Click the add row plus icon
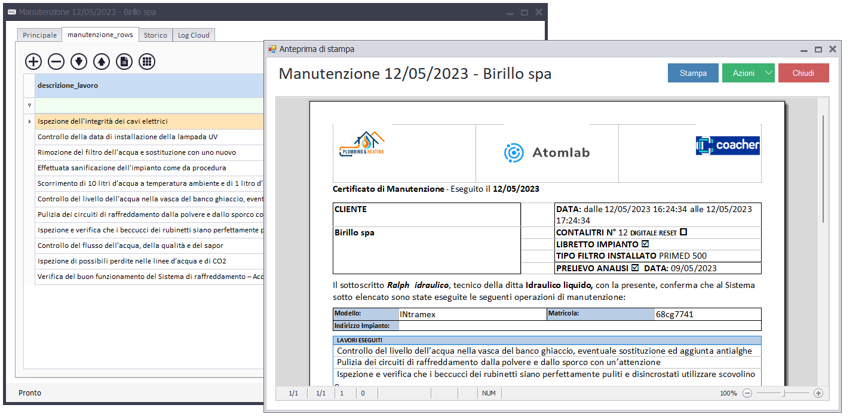Viewport: 868px width, 417px height. (x=33, y=61)
